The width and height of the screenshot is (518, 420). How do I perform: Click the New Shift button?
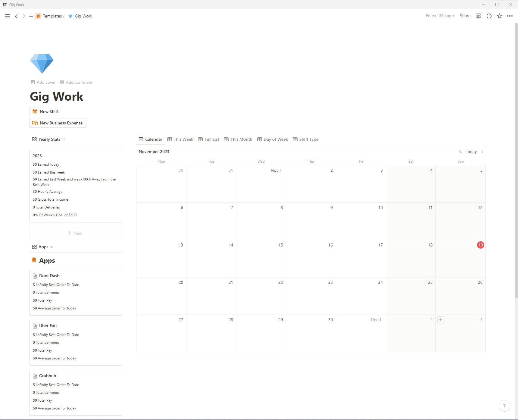click(x=45, y=111)
